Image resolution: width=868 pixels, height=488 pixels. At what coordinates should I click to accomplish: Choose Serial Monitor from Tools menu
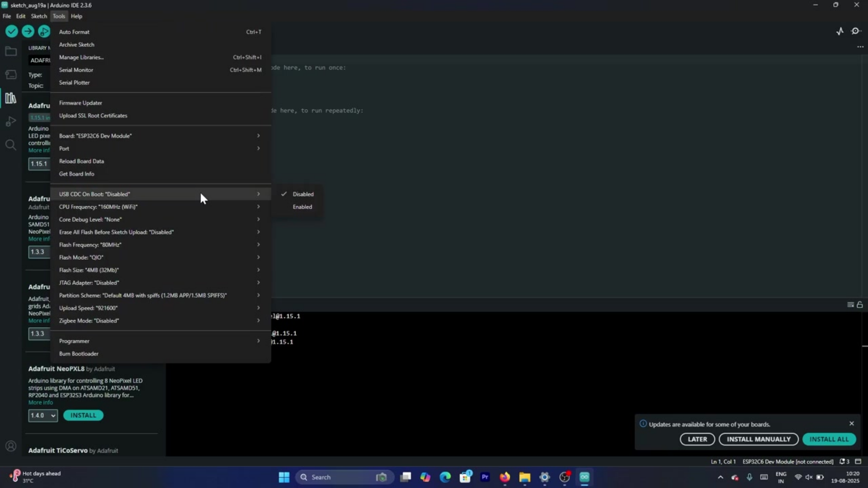pyautogui.click(x=161, y=70)
